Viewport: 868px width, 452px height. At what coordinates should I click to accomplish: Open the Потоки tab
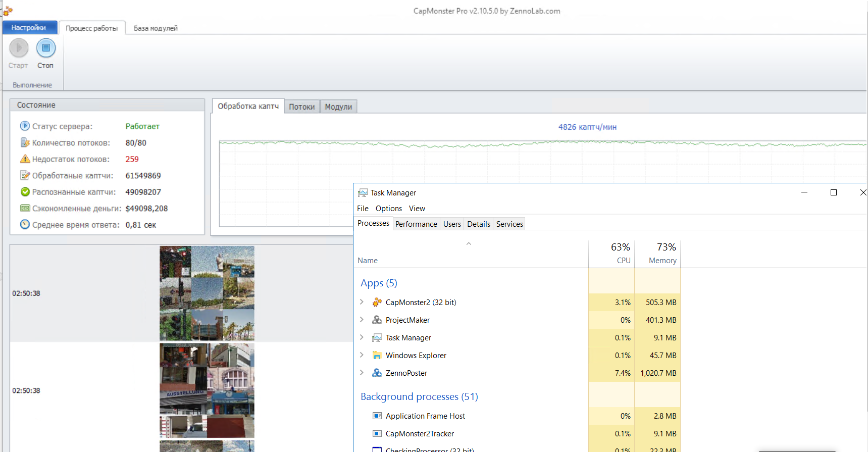[x=301, y=107]
